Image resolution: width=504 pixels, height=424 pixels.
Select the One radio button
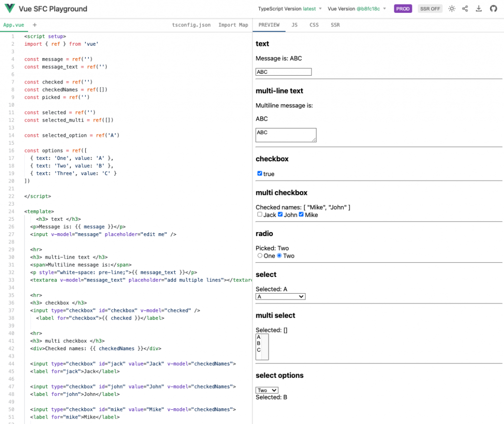pos(260,256)
